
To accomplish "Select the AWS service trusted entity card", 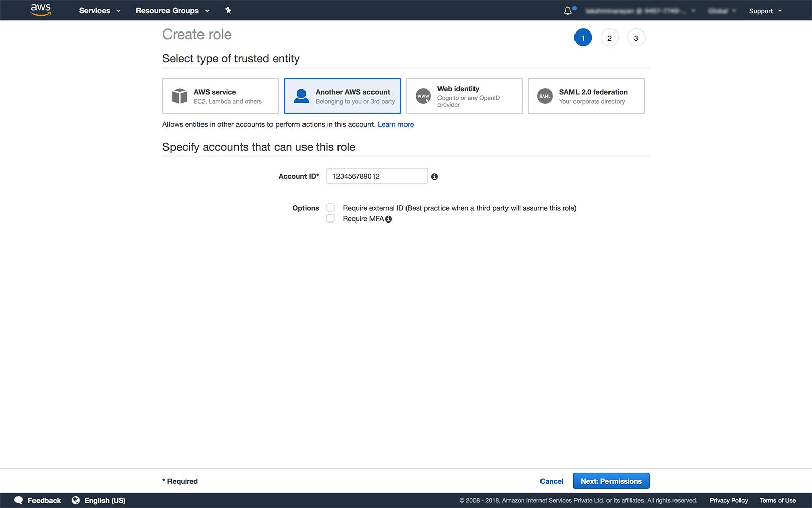I will click(220, 96).
